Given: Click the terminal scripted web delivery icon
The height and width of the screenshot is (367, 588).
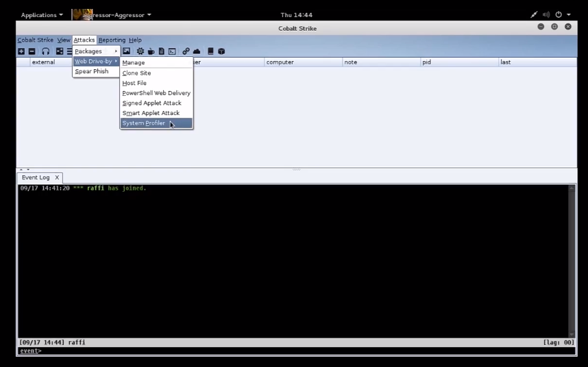Looking at the screenshot, I should coord(172,51).
